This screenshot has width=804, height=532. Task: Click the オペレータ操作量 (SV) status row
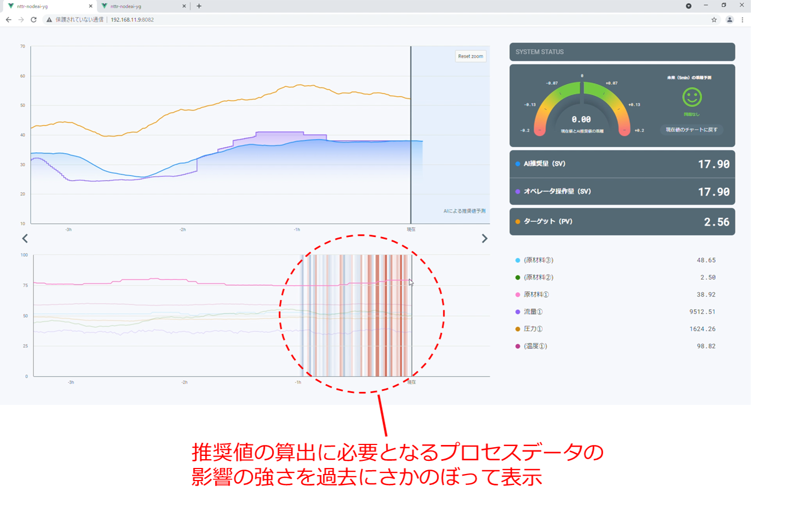coord(622,192)
